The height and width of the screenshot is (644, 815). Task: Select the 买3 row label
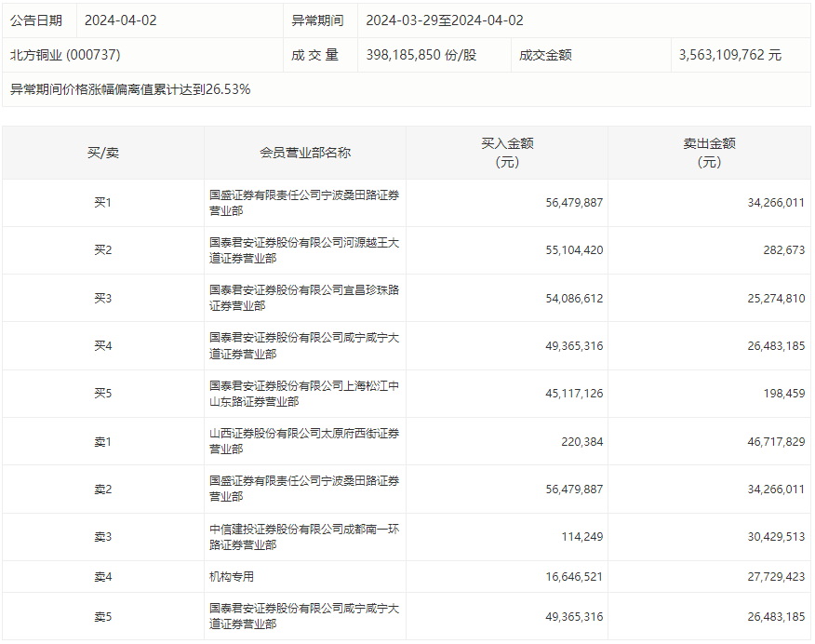pyautogui.click(x=103, y=299)
